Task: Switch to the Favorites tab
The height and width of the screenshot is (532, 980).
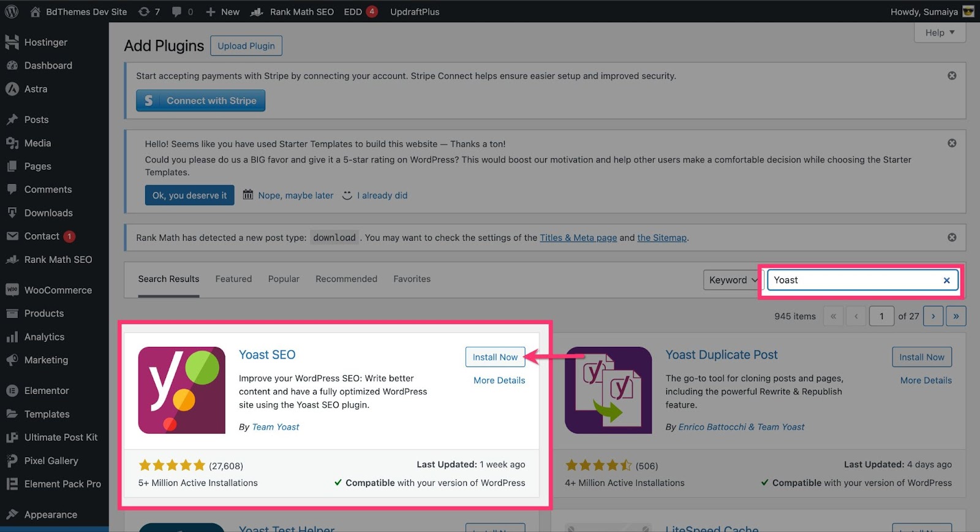Action: point(412,279)
